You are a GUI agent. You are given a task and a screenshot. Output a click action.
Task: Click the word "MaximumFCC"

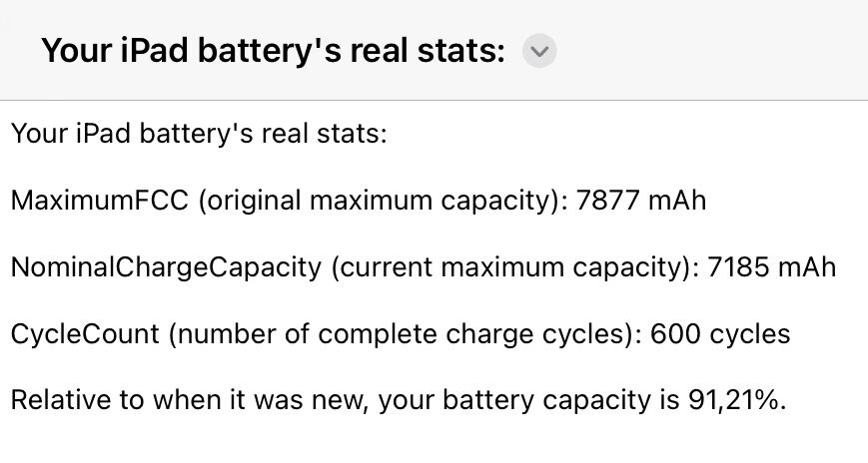100,201
